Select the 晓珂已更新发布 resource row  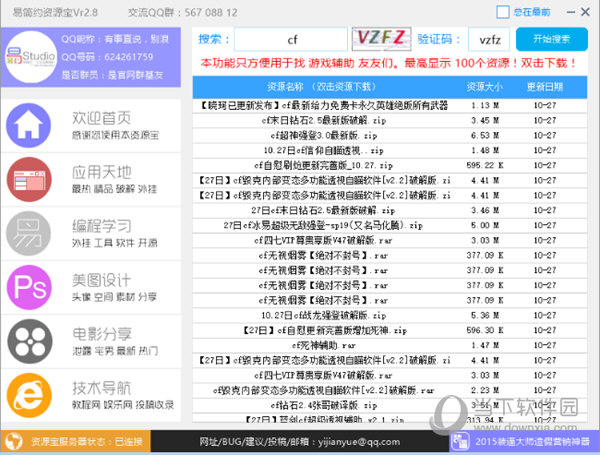(390, 105)
